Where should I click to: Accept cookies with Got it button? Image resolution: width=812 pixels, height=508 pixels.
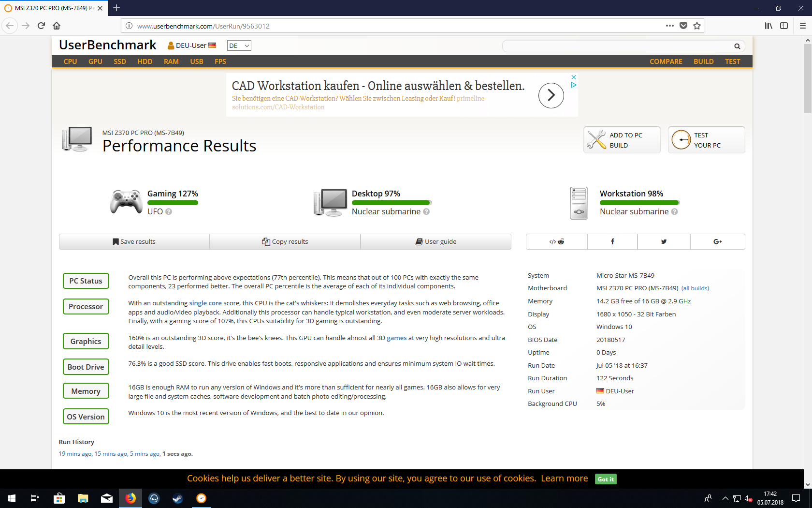click(x=606, y=479)
